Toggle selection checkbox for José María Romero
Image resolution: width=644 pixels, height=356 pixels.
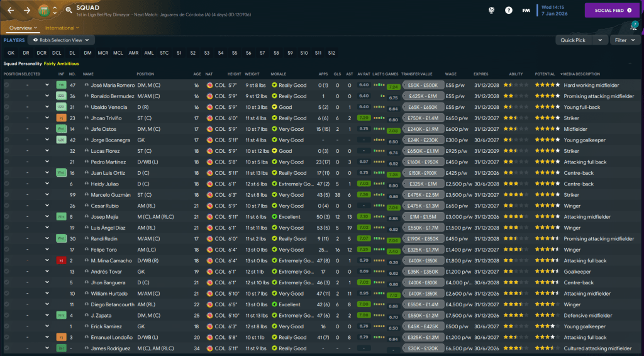(7, 85)
